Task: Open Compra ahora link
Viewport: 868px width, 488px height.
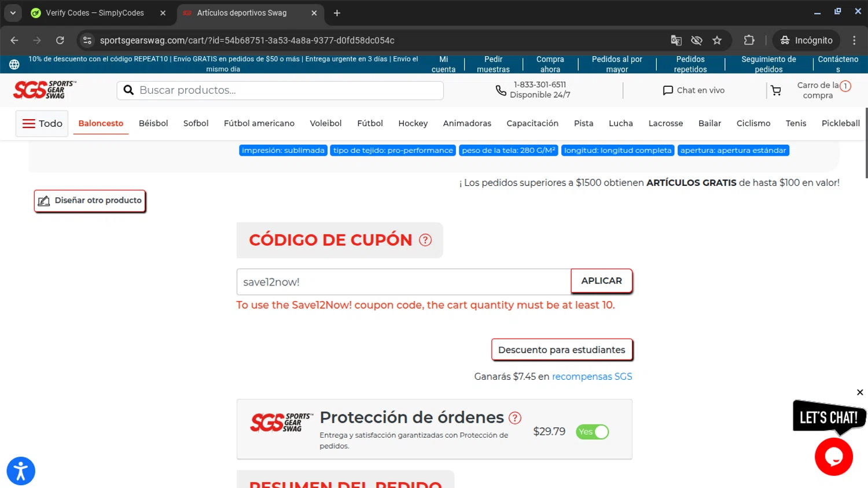Action: 550,64
